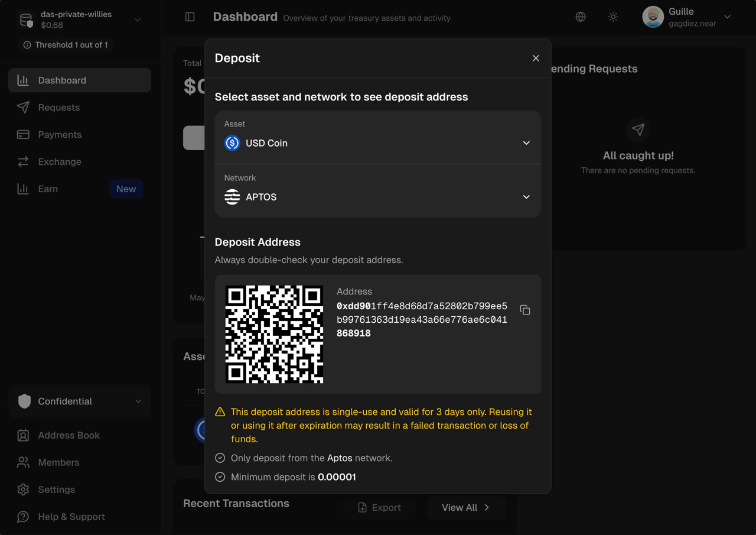756x535 pixels.
Task: Open the language globe icon
Action: (x=581, y=17)
